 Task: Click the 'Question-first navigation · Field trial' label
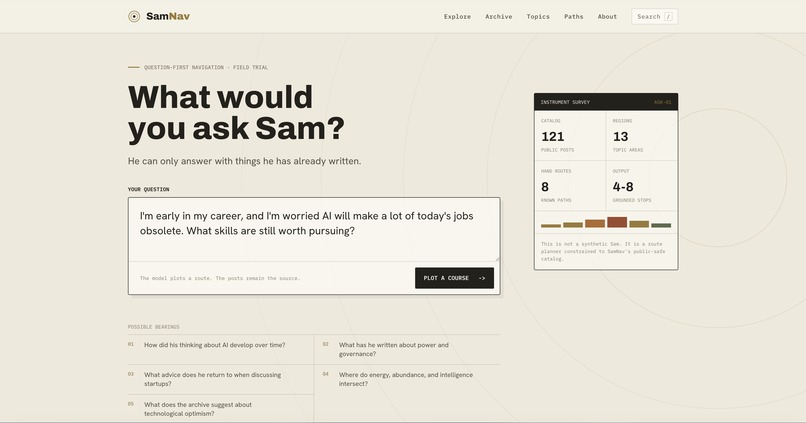point(206,67)
